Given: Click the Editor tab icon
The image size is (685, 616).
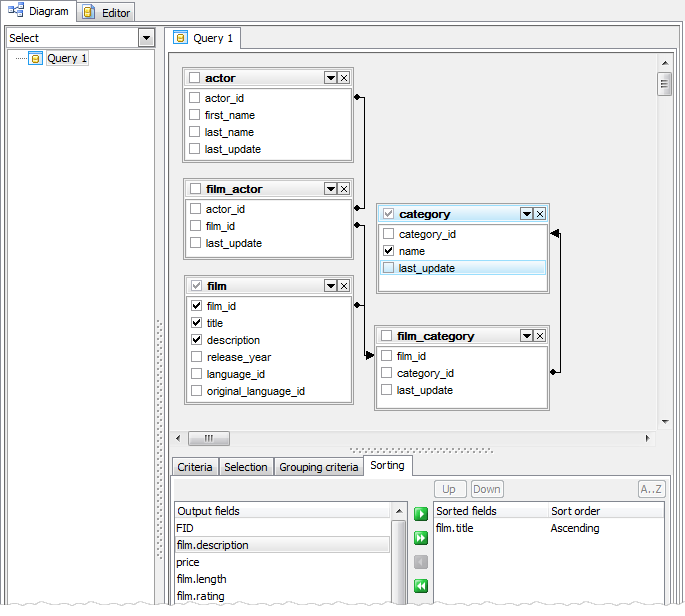Looking at the screenshot, I should pyautogui.click(x=89, y=12).
